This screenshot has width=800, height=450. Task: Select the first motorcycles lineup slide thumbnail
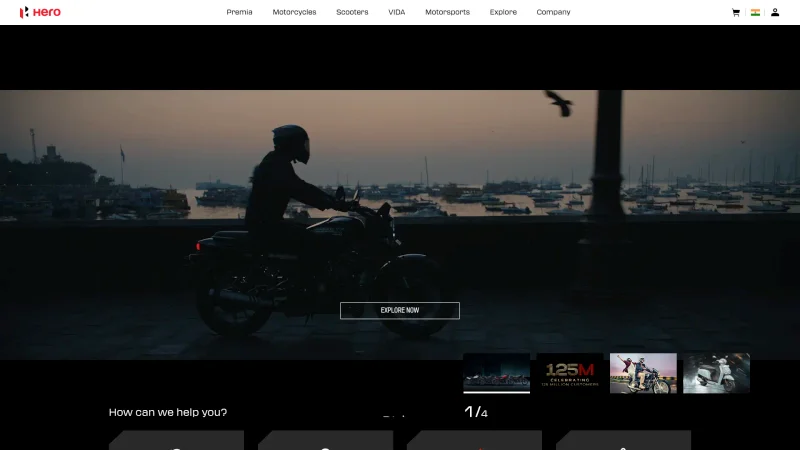tap(496, 373)
